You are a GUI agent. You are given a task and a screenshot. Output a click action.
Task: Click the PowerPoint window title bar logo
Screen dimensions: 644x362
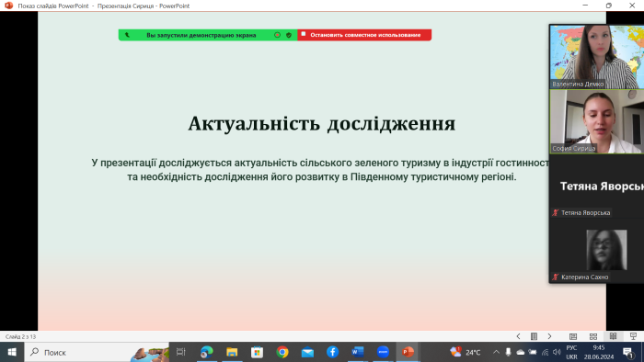[x=8, y=6]
